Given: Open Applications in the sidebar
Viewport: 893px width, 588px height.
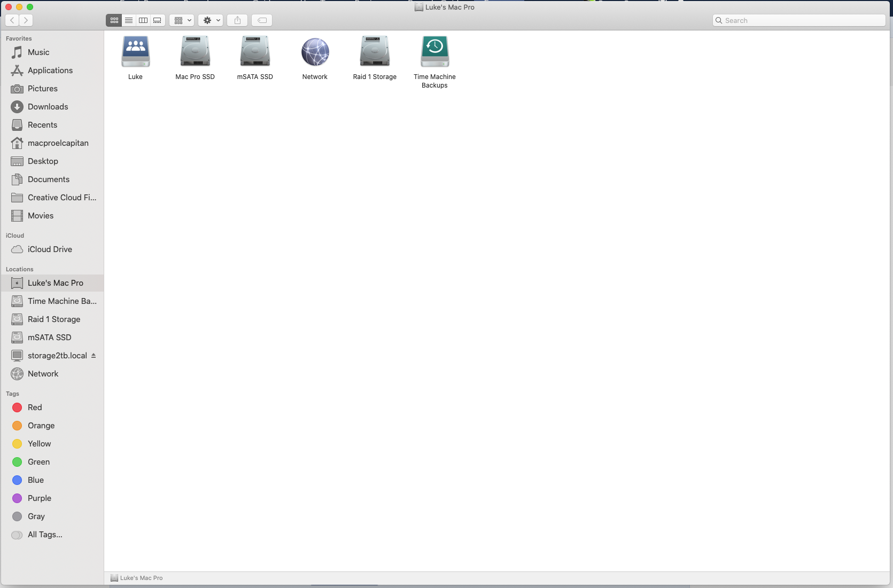Looking at the screenshot, I should click(52, 70).
